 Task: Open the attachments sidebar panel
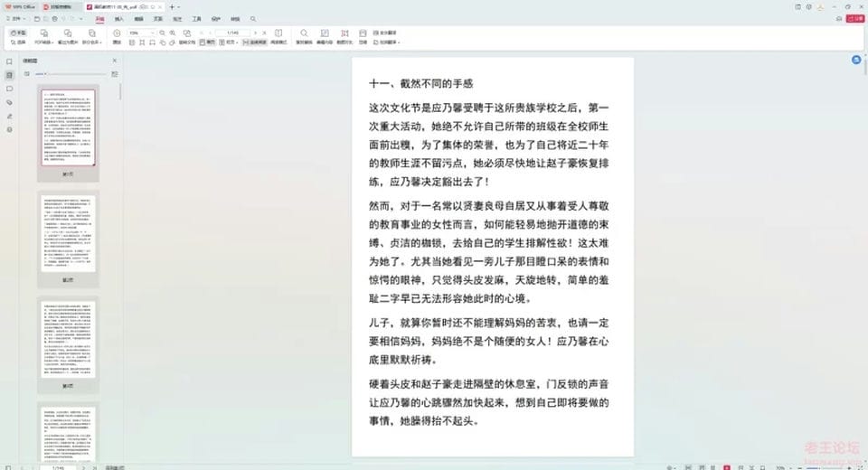tap(9, 102)
